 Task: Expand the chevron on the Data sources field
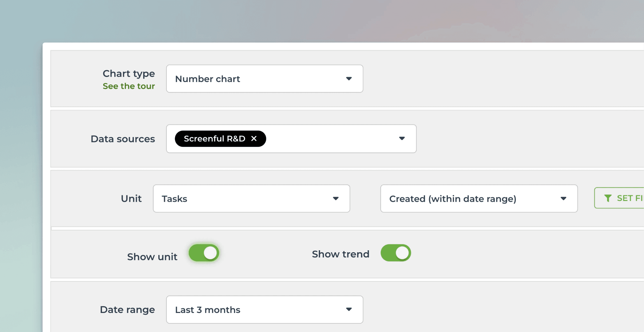point(402,138)
